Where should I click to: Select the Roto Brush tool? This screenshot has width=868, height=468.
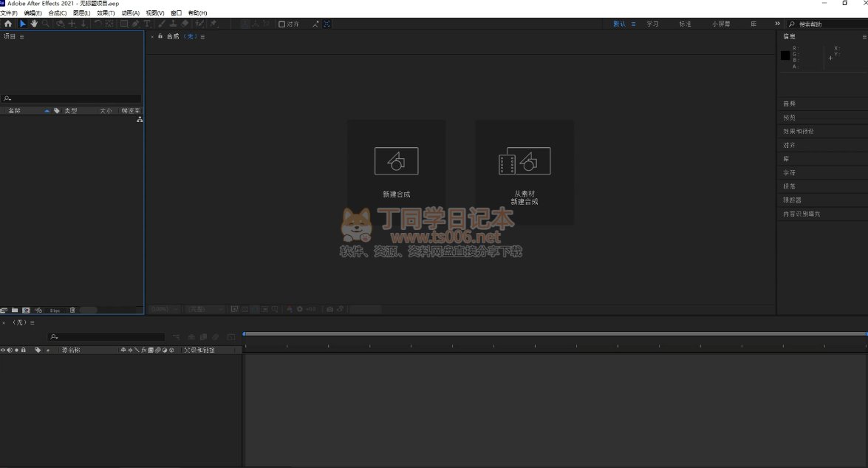200,24
